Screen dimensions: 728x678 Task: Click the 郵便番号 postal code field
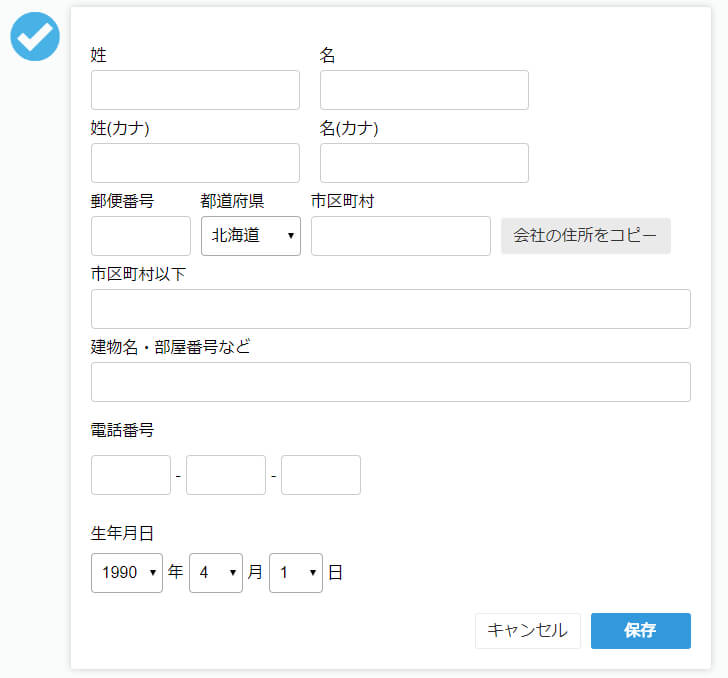141,236
